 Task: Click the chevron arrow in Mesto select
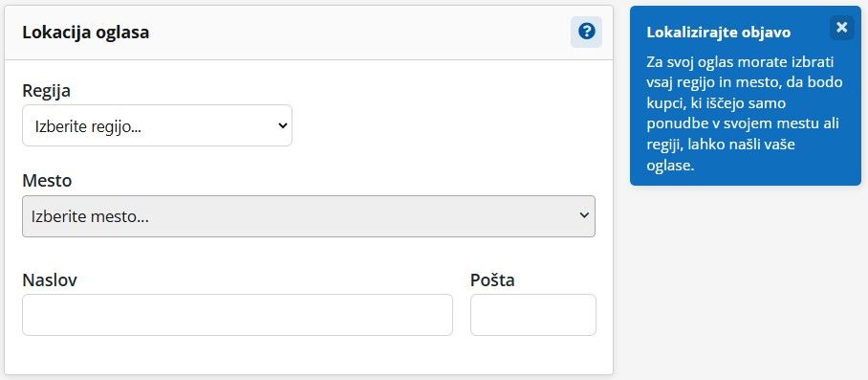coord(585,215)
